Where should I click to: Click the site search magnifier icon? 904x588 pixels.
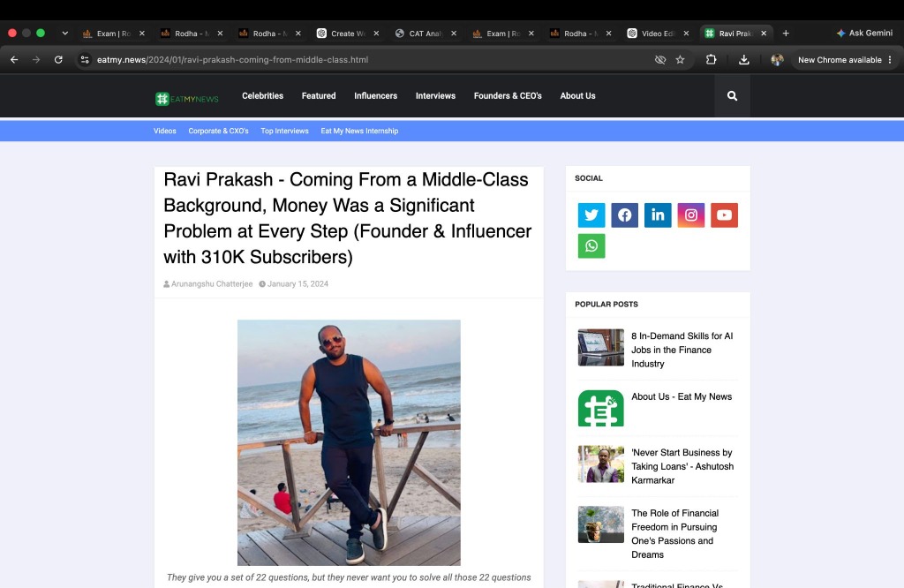pyautogui.click(x=732, y=95)
